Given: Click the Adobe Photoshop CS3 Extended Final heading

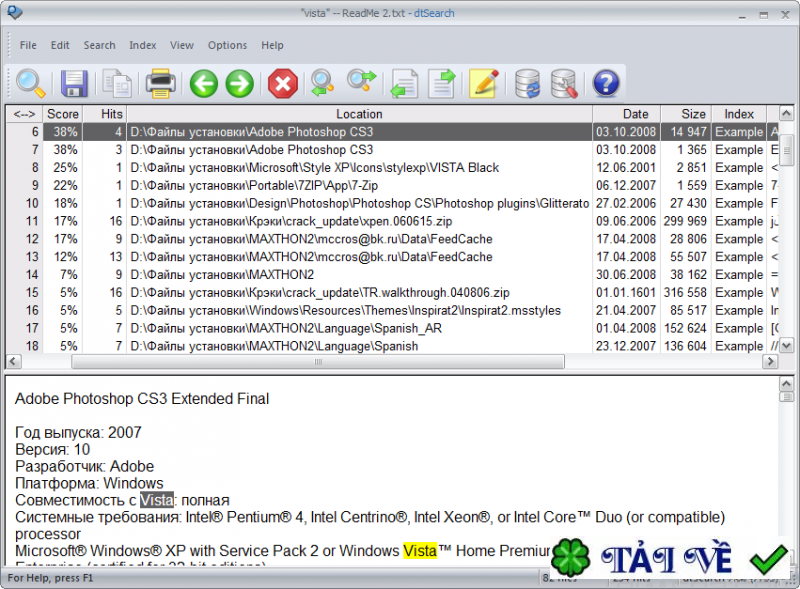Looking at the screenshot, I should pyautogui.click(x=142, y=399).
